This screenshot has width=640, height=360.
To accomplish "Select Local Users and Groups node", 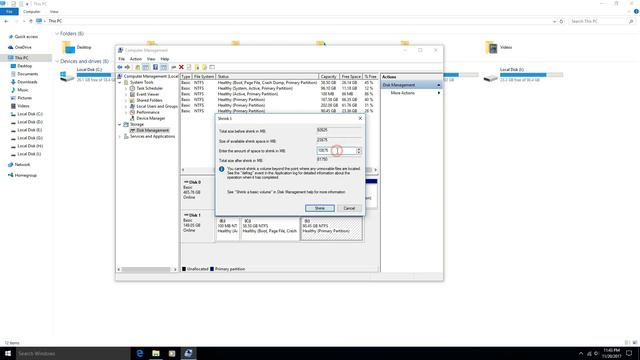I will [x=157, y=106].
